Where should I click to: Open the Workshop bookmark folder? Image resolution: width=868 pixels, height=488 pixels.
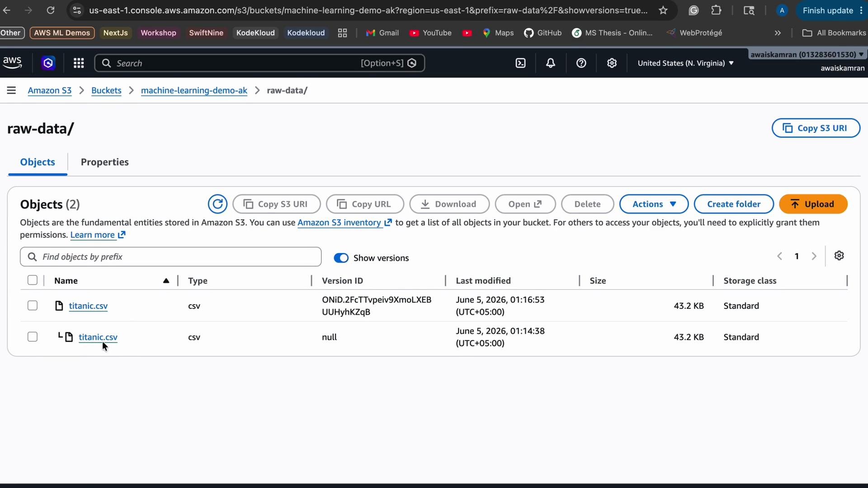[x=158, y=33]
